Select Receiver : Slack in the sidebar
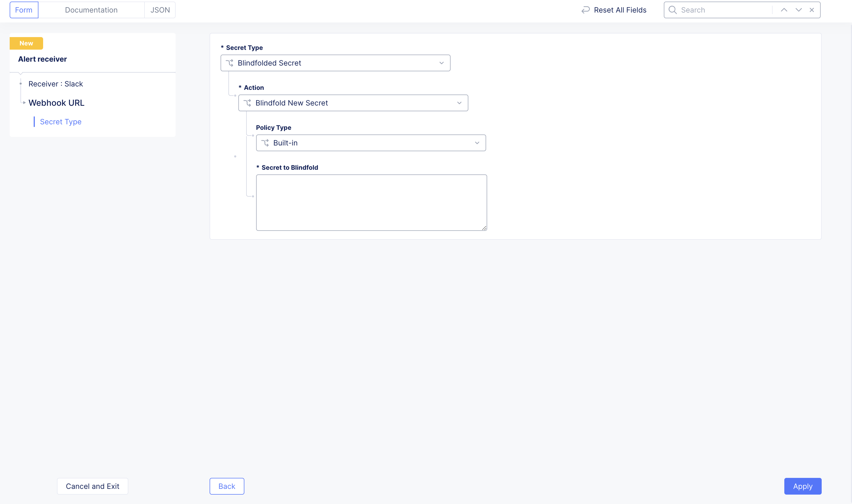 (55, 84)
